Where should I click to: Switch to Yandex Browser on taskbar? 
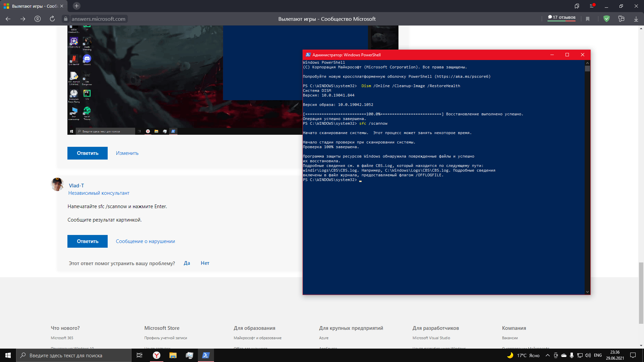(x=157, y=355)
